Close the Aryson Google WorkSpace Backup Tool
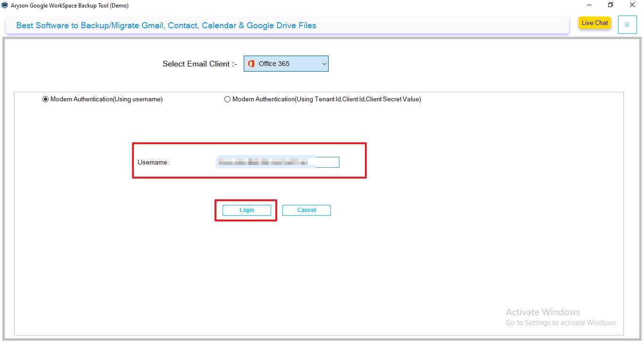 coord(632,5)
